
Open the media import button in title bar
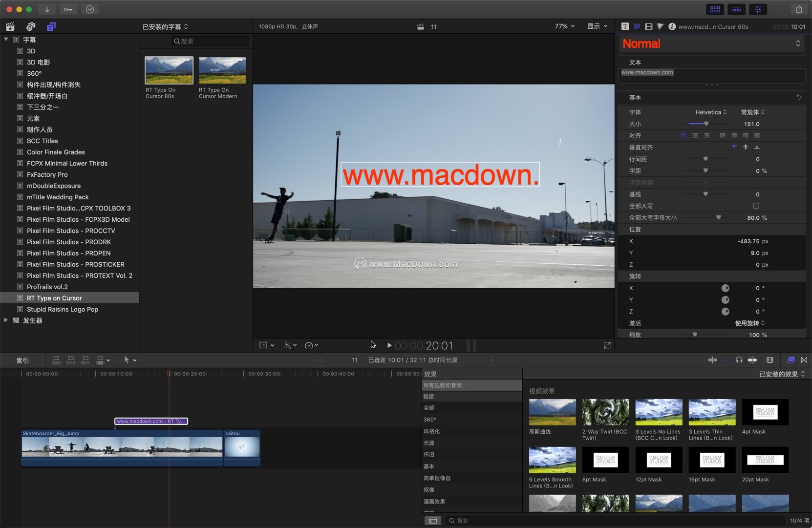click(47, 9)
